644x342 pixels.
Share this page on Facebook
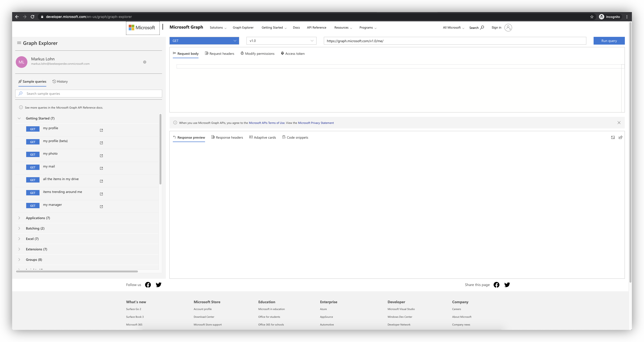(x=496, y=285)
